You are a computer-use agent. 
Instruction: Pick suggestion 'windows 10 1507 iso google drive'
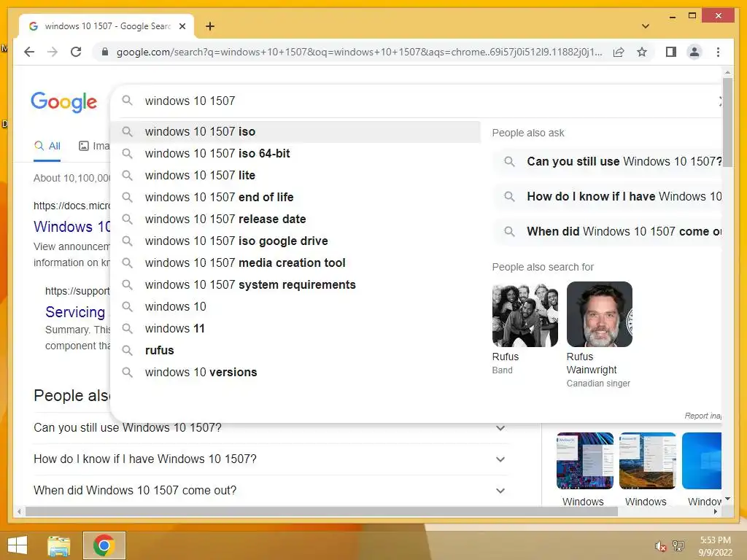pyautogui.click(x=295, y=241)
